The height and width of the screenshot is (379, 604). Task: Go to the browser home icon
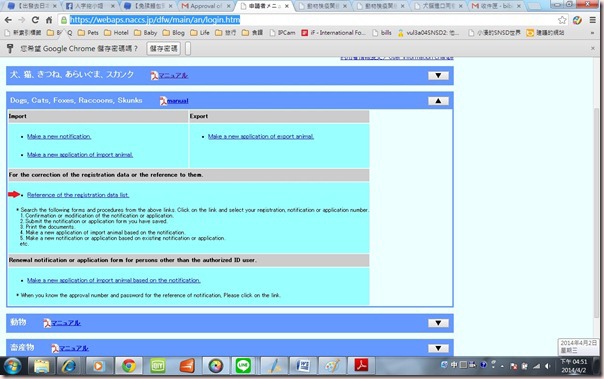coord(49,20)
